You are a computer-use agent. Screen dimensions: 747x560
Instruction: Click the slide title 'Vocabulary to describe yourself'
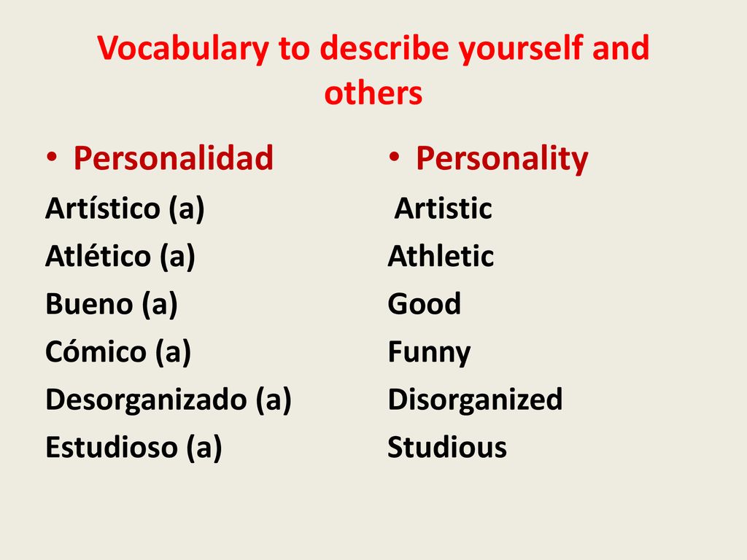click(x=340, y=49)
